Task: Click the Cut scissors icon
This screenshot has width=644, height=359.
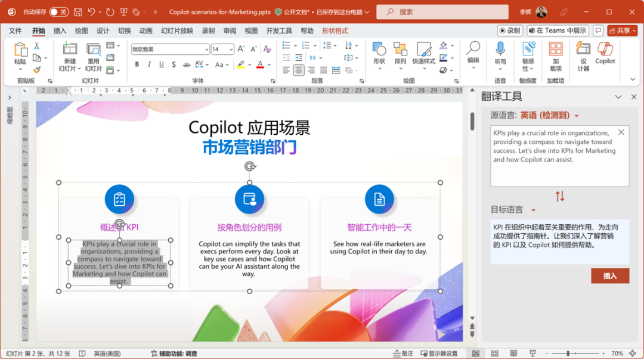Action: click(36, 46)
